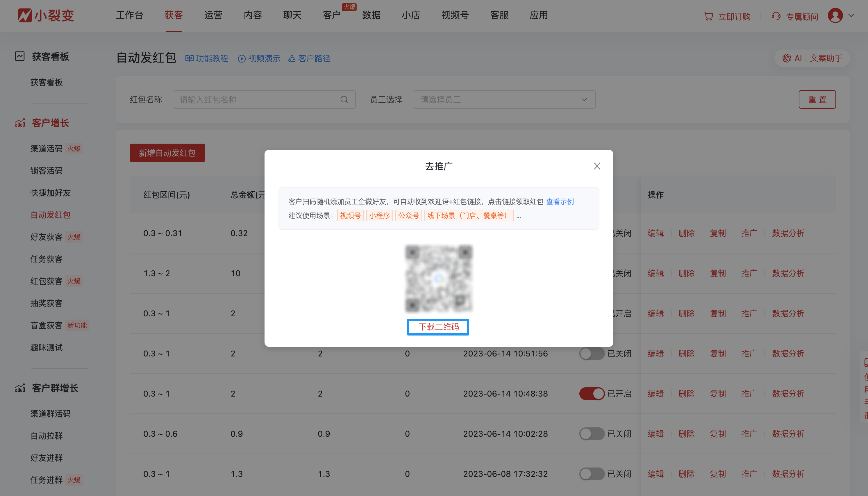Click 编辑 in the 0.3 ~ 0.31 row
The height and width of the screenshot is (496, 868).
click(x=656, y=233)
